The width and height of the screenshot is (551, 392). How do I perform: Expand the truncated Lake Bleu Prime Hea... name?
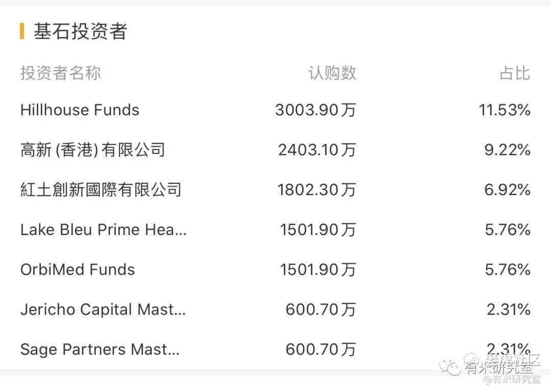coord(103,230)
